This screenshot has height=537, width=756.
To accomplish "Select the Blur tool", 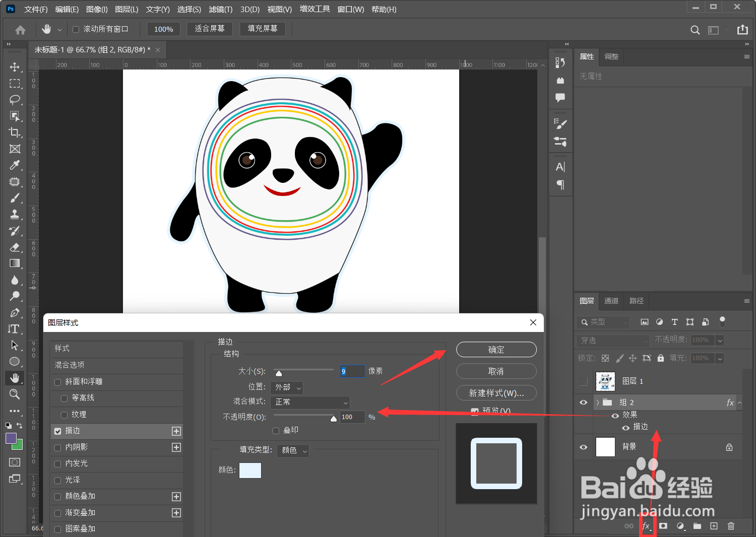I will click(15, 280).
